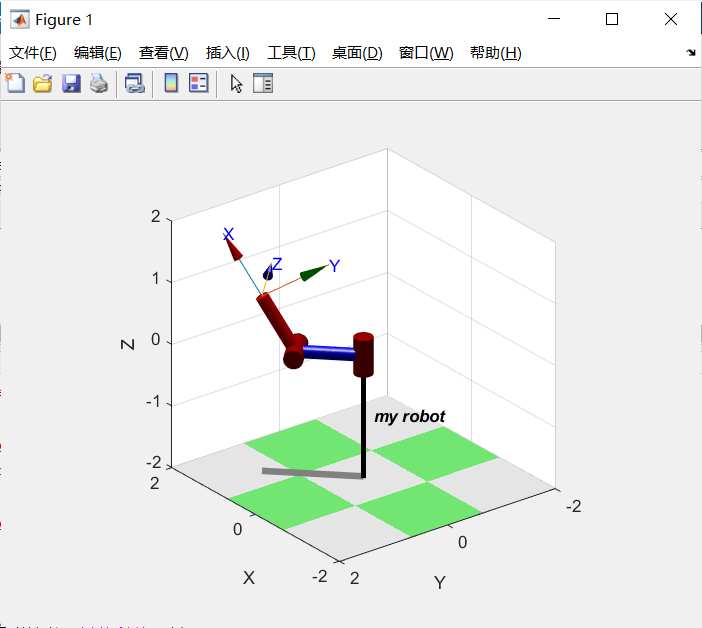The image size is (702, 628).
Task: Select the dark red base joint cylinder
Action: tap(363, 355)
